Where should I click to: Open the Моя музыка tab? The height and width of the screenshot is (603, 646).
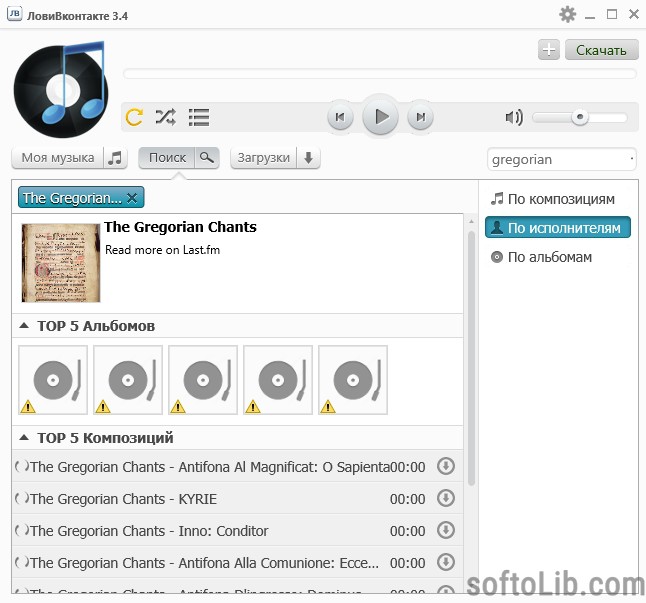click(x=58, y=158)
